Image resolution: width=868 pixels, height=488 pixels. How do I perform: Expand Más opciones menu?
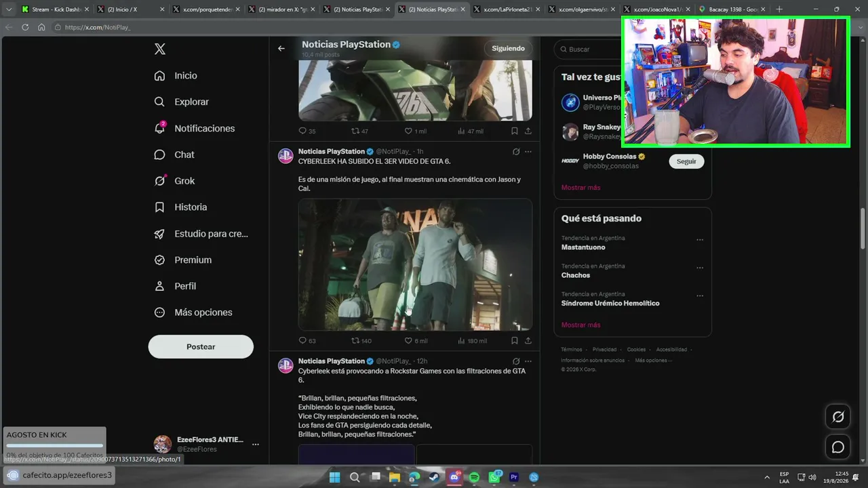(193, 312)
